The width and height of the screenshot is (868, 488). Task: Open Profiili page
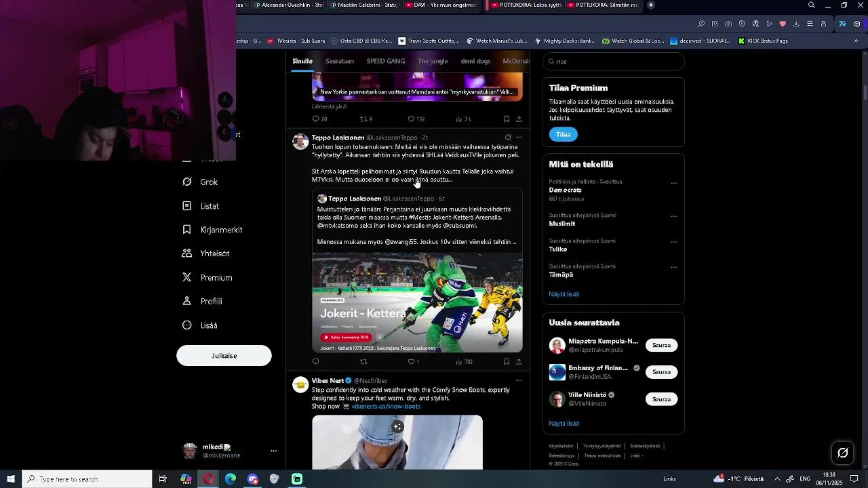(203, 301)
